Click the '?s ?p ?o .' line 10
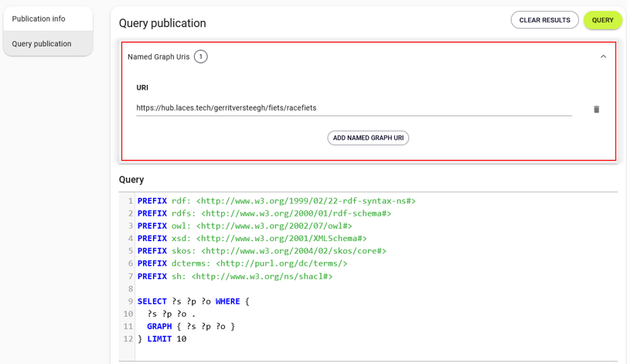627x364 pixels. click(172, 314)
